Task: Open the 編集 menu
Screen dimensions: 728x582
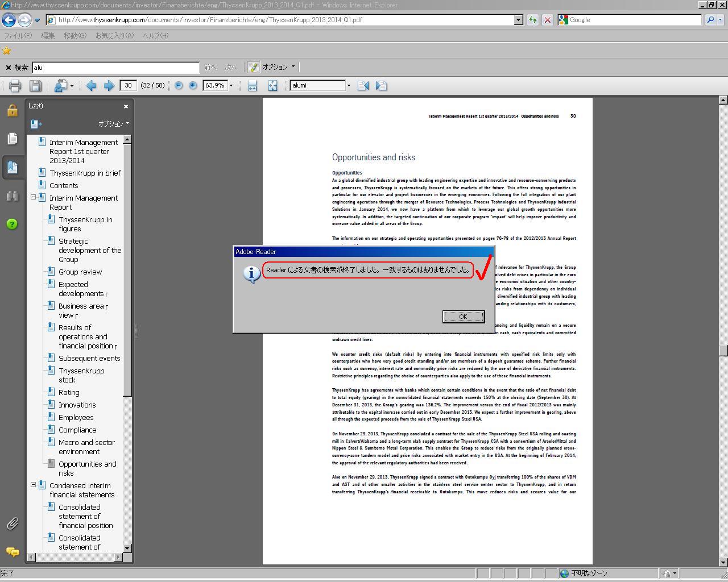Action: click(48, 36)
